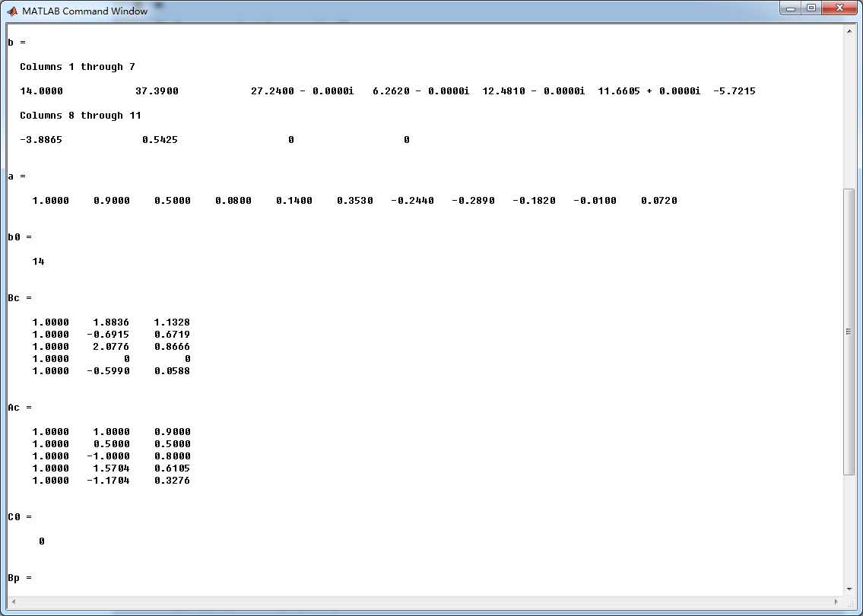Click the horizontal scrollbar left arrow
The image size is (863, 616).
(13, 602)
